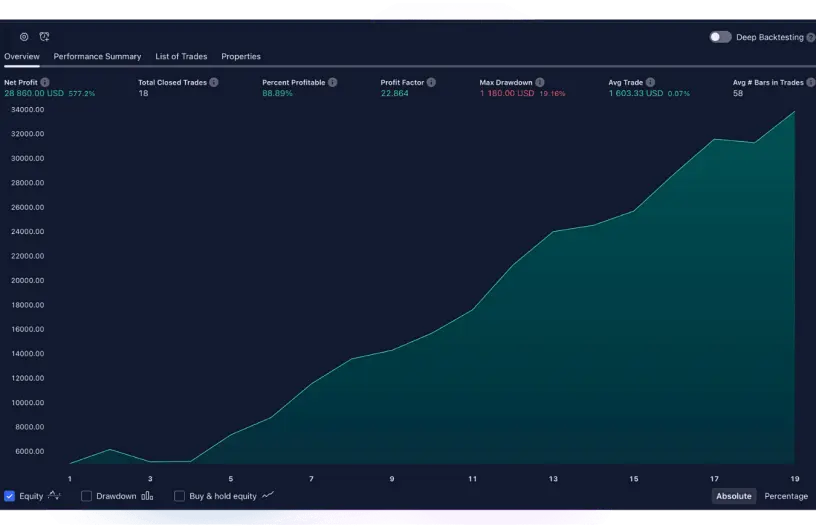Image resolution: width=816 pixels, height=529 pixels.
Task: Check the Drawdown checkbox
Action: (86, 496)
